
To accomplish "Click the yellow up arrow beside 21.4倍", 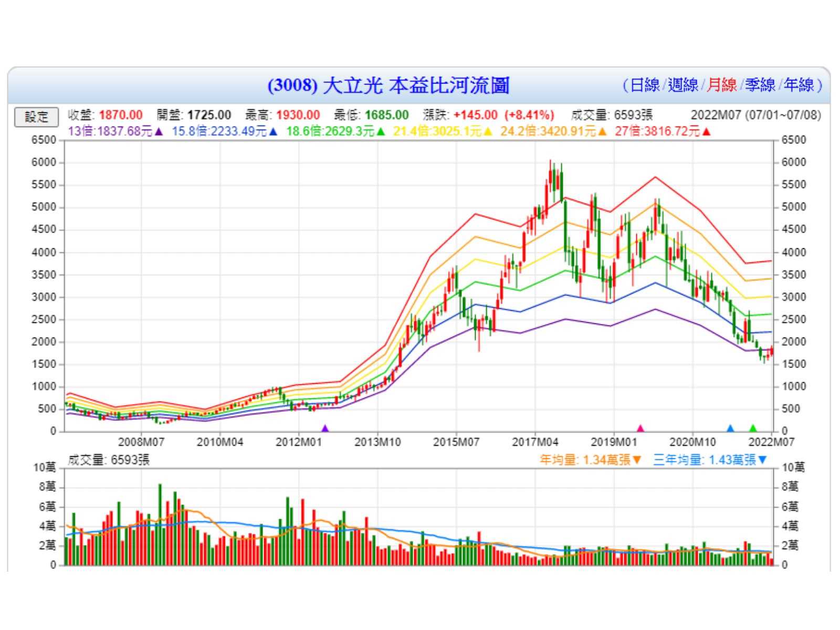I will 488,132.
